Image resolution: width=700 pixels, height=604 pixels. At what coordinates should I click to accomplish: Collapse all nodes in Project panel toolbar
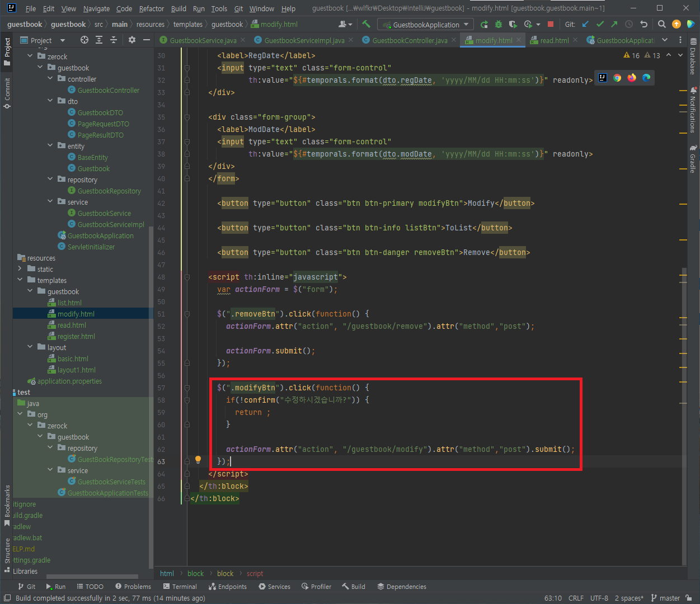[114, 40]
